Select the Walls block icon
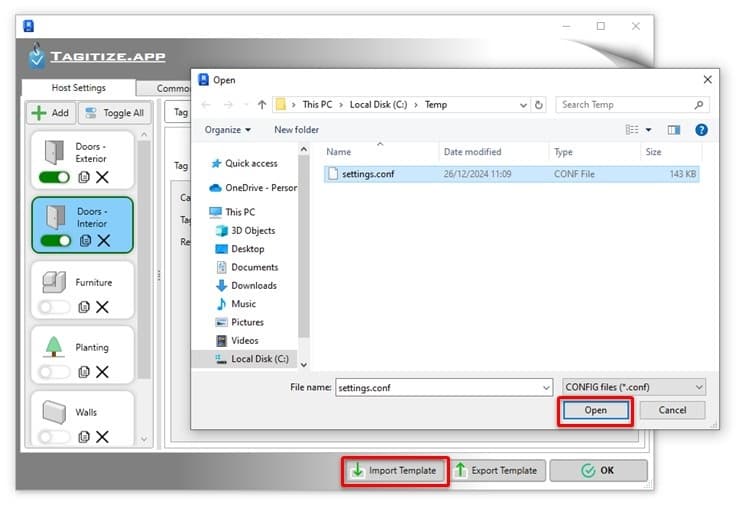739x511 pixels. (54, 412)
